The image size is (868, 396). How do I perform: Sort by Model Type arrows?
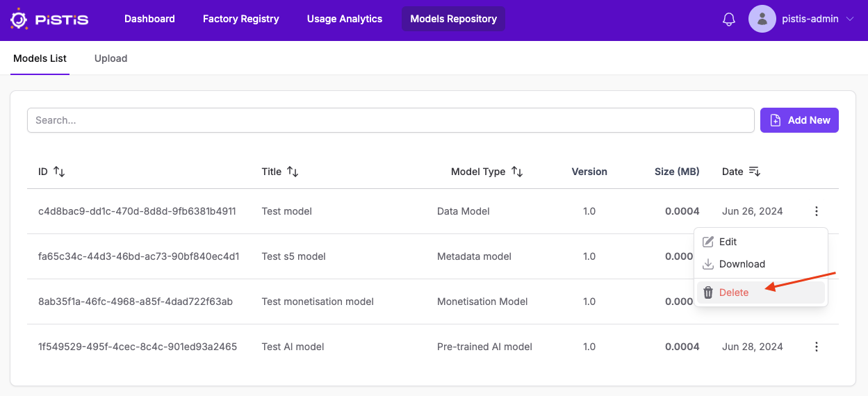point(517,172)
